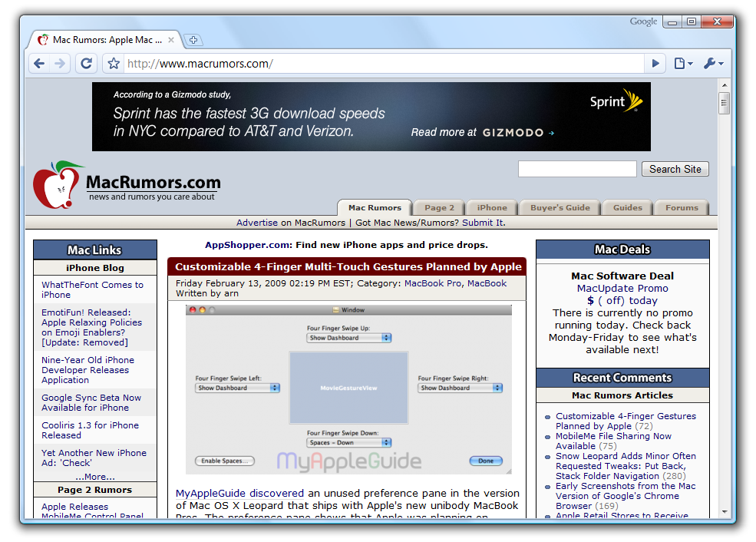Click the Go arrow beside the address bar
Viewport: 756px width, 542px height.
click(x=655, y=63)
